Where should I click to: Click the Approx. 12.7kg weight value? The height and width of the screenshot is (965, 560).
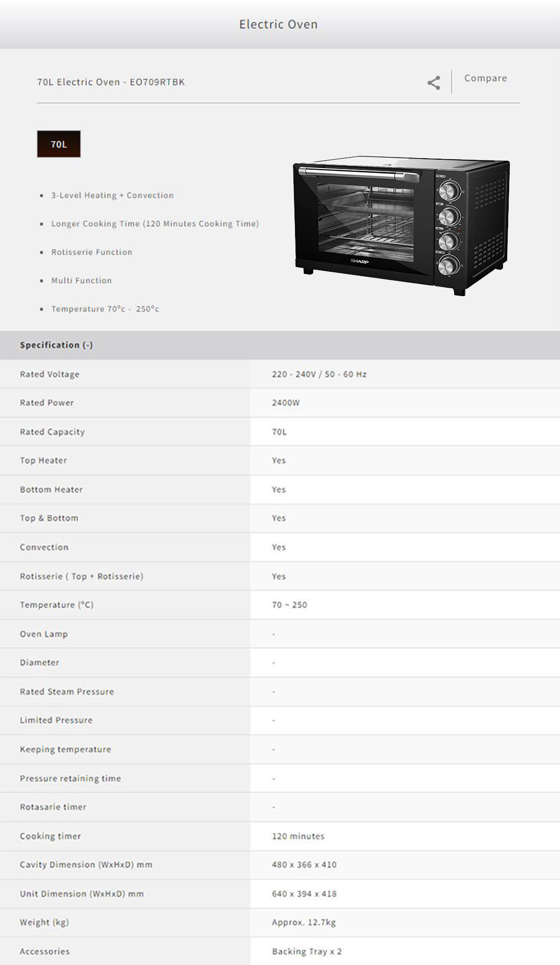tap(303, 922)
